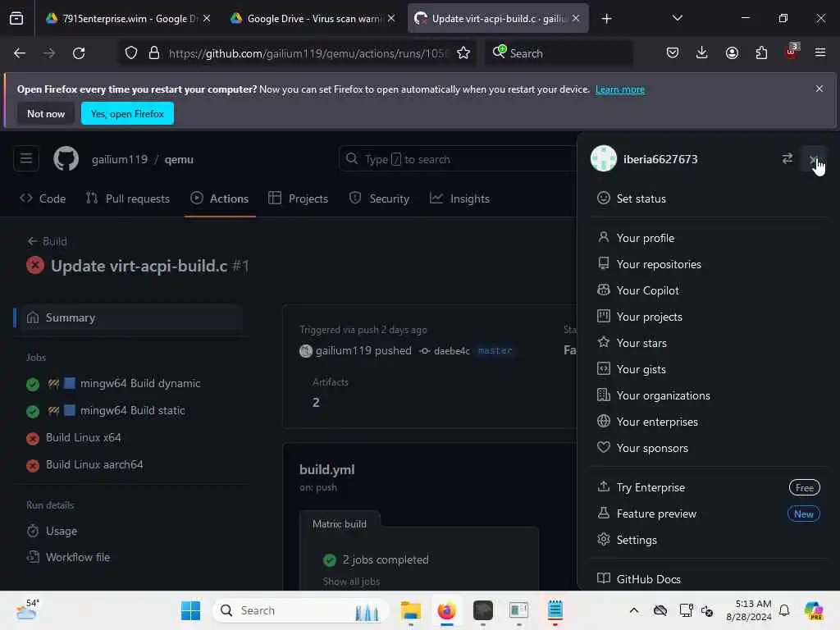Open the Firefox extensions puzzle icon

(x=761, y=53)
